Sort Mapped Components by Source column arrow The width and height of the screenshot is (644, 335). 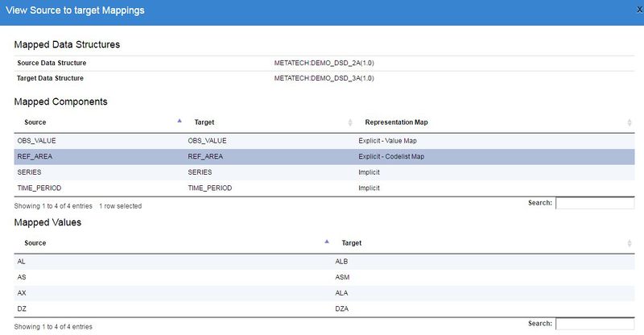[179, 122]
